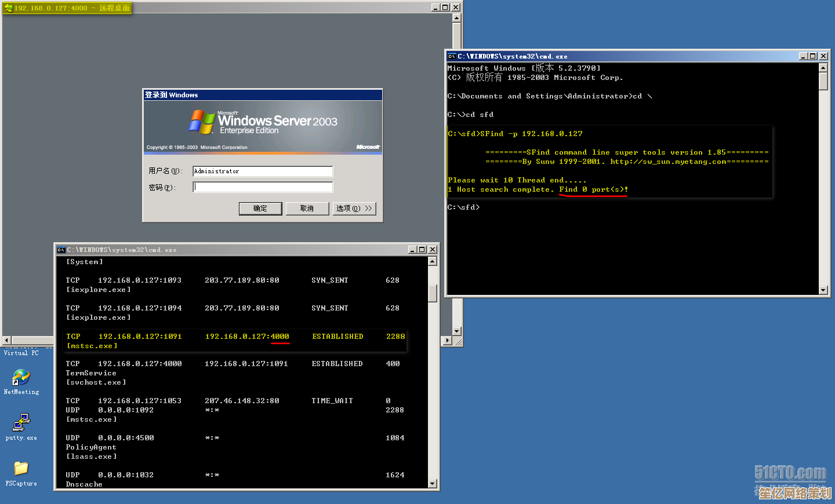Image resolution: width=835 pixels, height=504 pixels.
Task: Click the '[System]' line at console top
Action: click(84, 262)
